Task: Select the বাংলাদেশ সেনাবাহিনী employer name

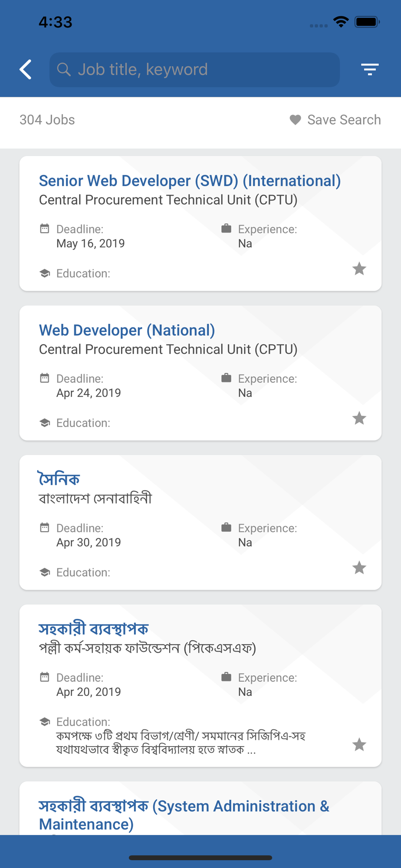Action: click(x=95, y=498)
